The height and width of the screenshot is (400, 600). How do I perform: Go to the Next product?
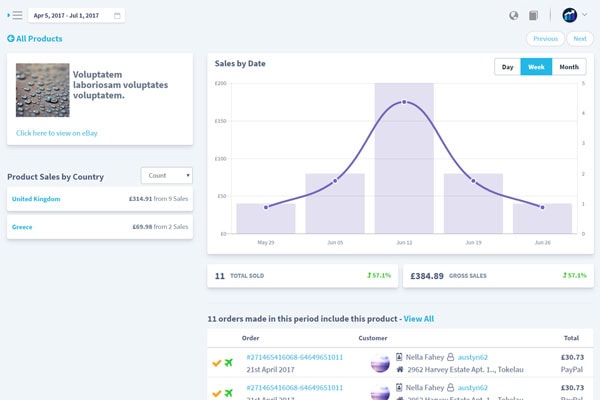tap(580, 39)
